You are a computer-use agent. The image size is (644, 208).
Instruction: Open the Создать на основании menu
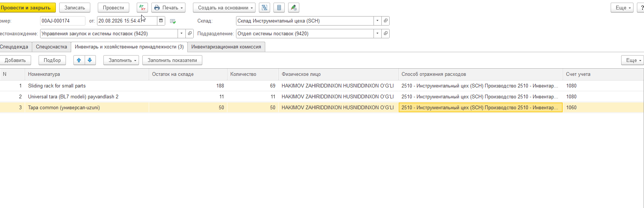pyautogui.click(x=224, y=8)
